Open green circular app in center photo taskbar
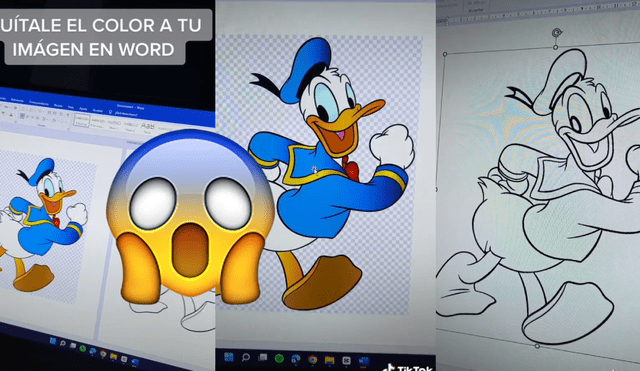Image resolution: width=640 pixels, height=371 pixels. tap(279, 359)
